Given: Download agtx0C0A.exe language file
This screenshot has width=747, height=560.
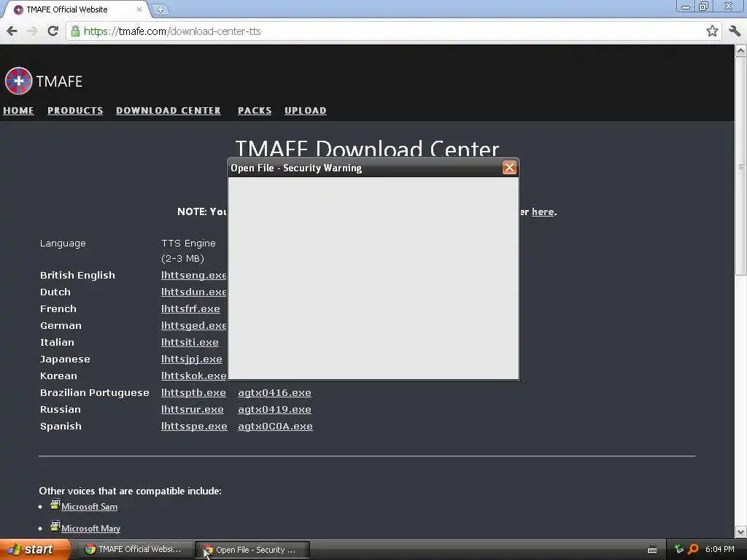Looking at the screenshot, I should [275, 426].
